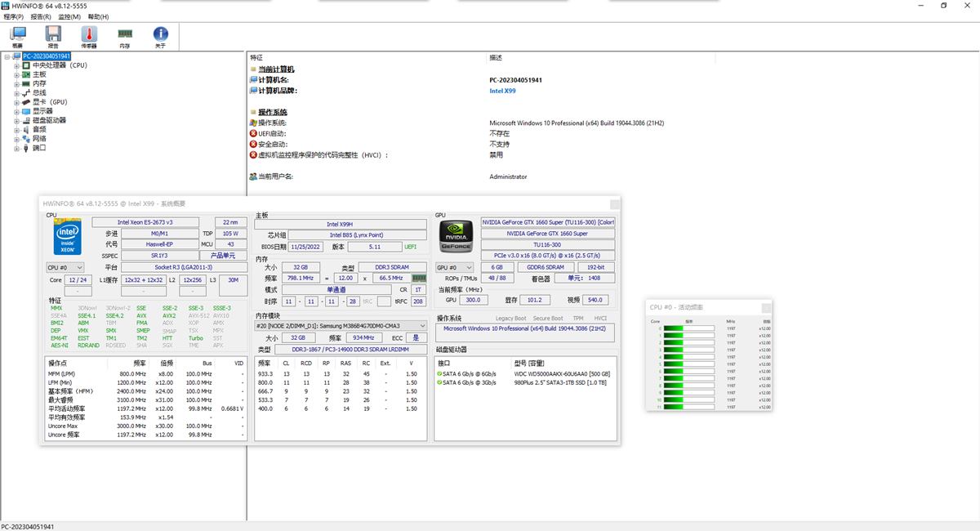The width and height of the screenshot is (980, 531).
Task: Click the Intel Xeon logo in summary
Action: (x=67, y=238)
